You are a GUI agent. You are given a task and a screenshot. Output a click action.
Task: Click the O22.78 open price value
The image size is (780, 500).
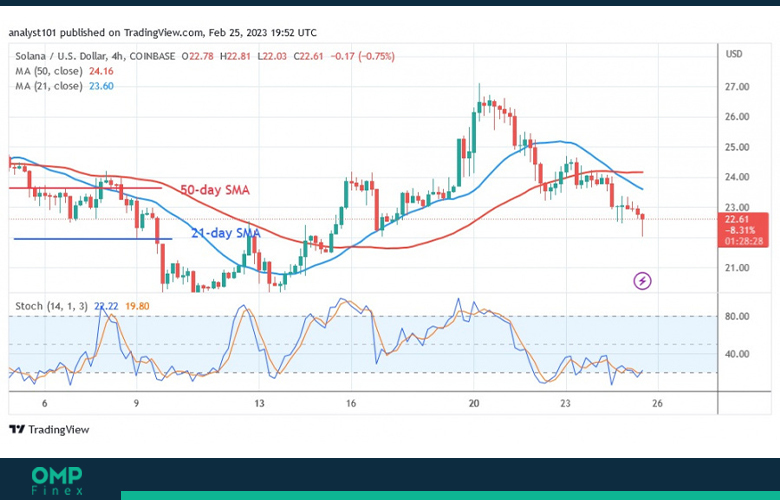tap(197, 56)
